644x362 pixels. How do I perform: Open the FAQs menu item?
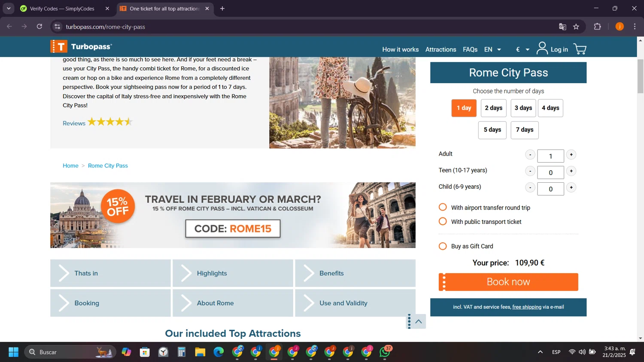point(470,49)
